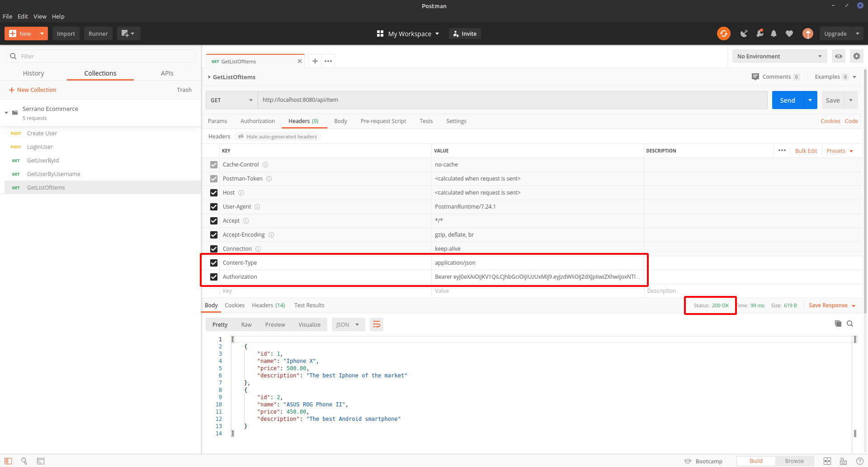The image size is (868, 467).
Task: Toggle the sidebar from status bar
Action: click(8, 461)
